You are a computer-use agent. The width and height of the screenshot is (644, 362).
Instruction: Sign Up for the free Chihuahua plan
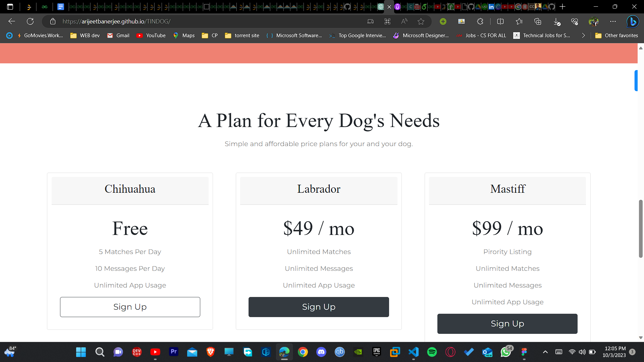click(130, 307)
